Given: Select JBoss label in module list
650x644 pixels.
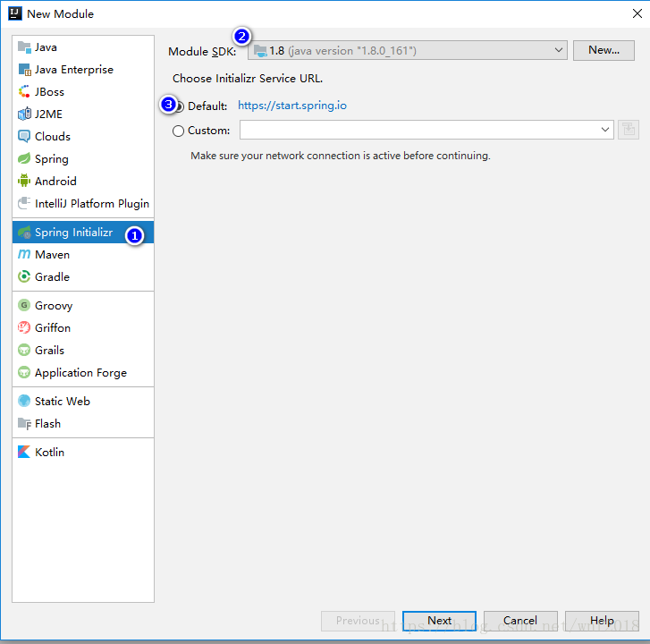Looking at the screenshot, I should pos(49,92).
